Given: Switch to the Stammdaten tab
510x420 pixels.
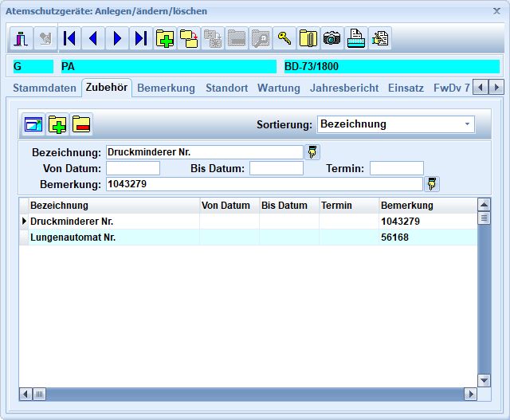Looking at the screenshot, I should (45, 88).
